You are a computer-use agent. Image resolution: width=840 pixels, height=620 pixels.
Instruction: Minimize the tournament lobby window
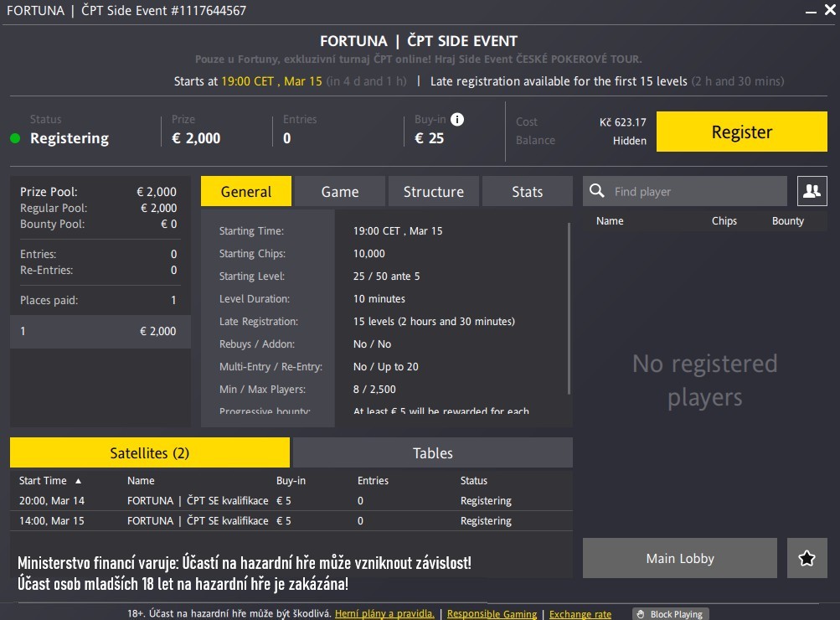click(811, 12)
